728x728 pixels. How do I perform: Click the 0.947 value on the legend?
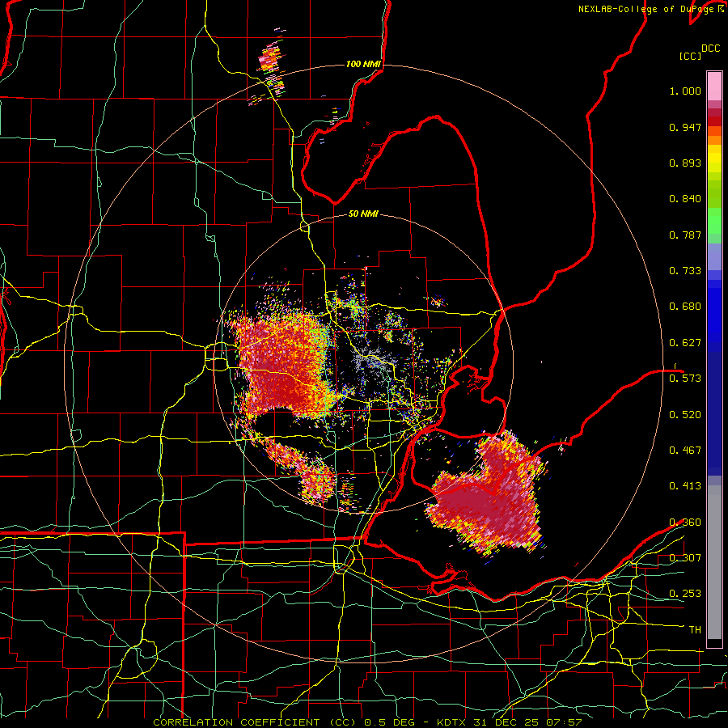(x=685, y=127)
